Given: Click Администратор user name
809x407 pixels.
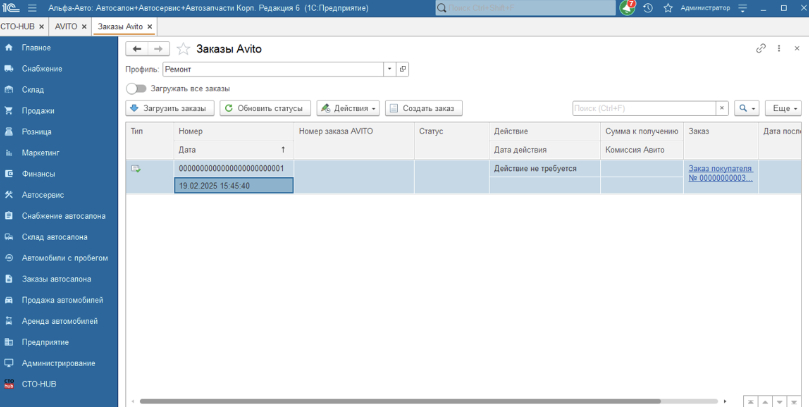Looking at the screenshot, I should [x=705, y=8].
